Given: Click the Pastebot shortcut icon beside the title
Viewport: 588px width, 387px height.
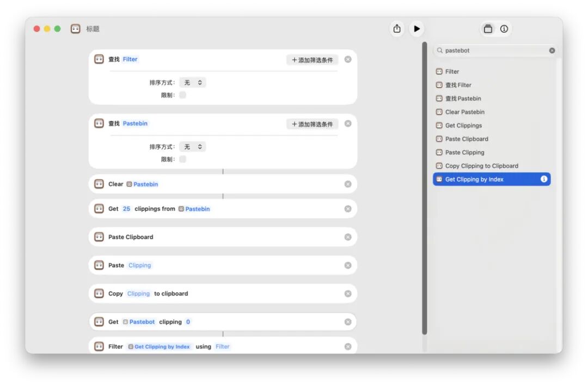Looking at the screenshot, I should 75,29.
